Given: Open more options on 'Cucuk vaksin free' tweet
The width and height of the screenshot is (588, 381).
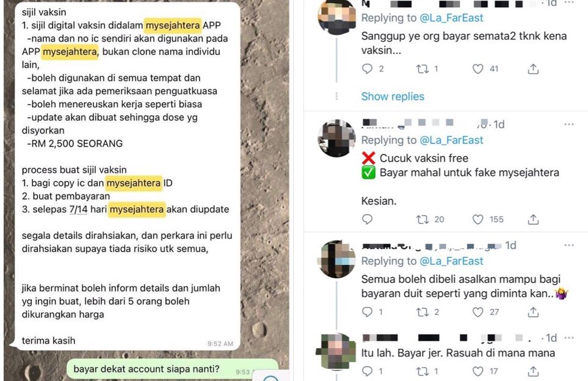Looking at the screenshot, I should (x=569, y=124).
